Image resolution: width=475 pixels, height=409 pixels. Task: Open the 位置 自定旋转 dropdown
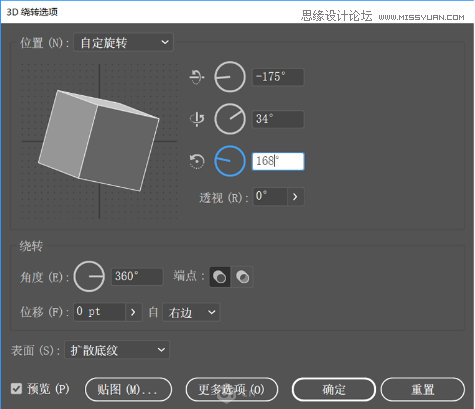coord(123,42)
